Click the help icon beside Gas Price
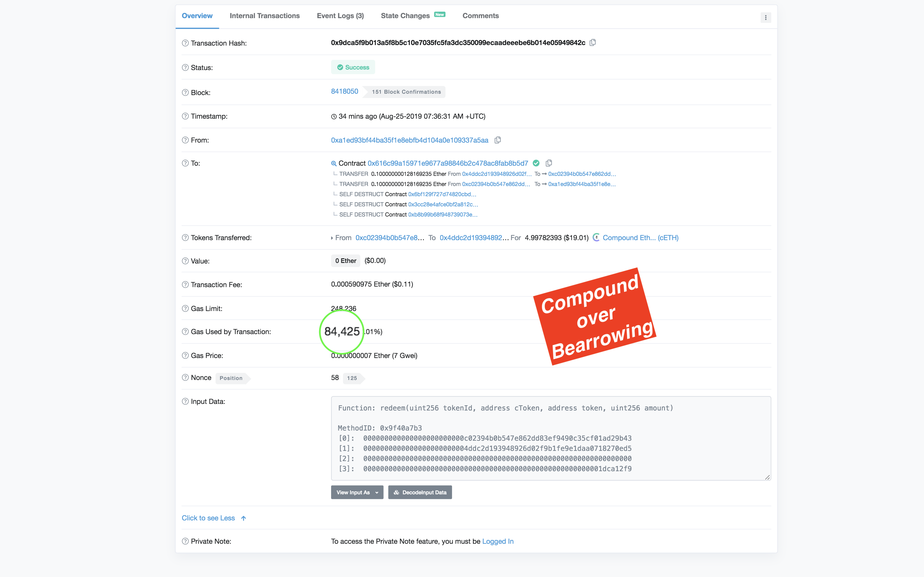 [185, 355]
